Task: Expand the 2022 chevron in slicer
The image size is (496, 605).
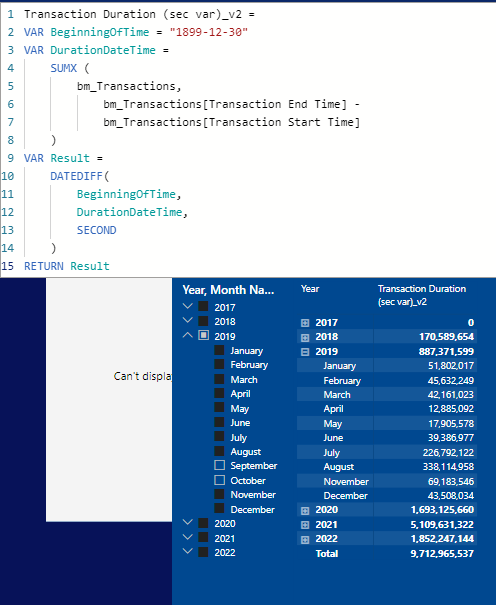Action: [x=187, y=551]
